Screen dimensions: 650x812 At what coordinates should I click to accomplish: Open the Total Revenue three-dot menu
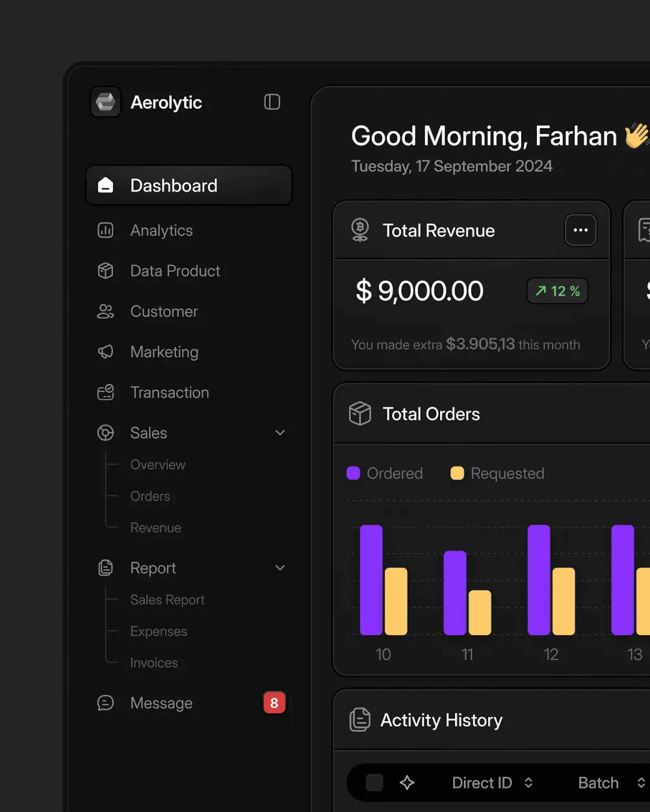pyautogui.click(x=580, y=230)
